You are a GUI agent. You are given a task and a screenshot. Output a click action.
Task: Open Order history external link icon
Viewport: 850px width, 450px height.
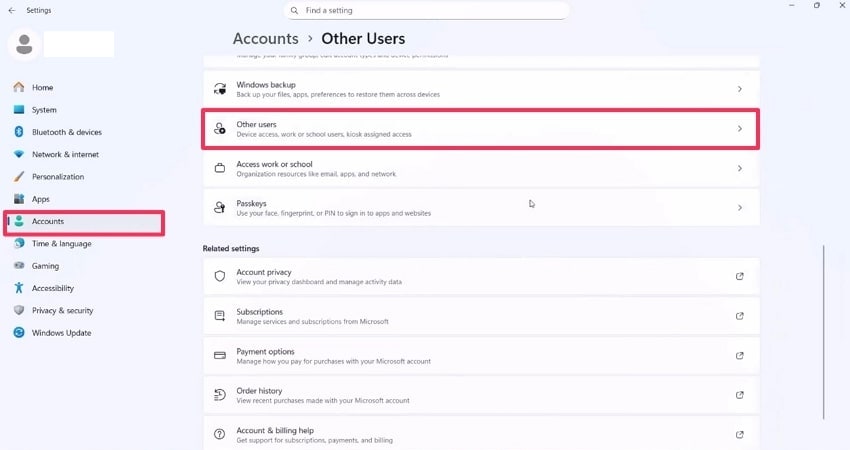click(739, 395)
